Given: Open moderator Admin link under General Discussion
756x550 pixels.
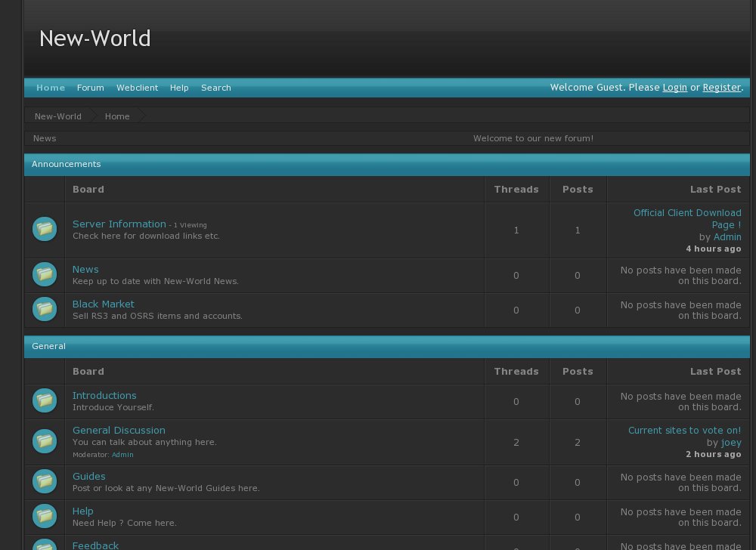Looking at the screenshot, I should (122, 454).
